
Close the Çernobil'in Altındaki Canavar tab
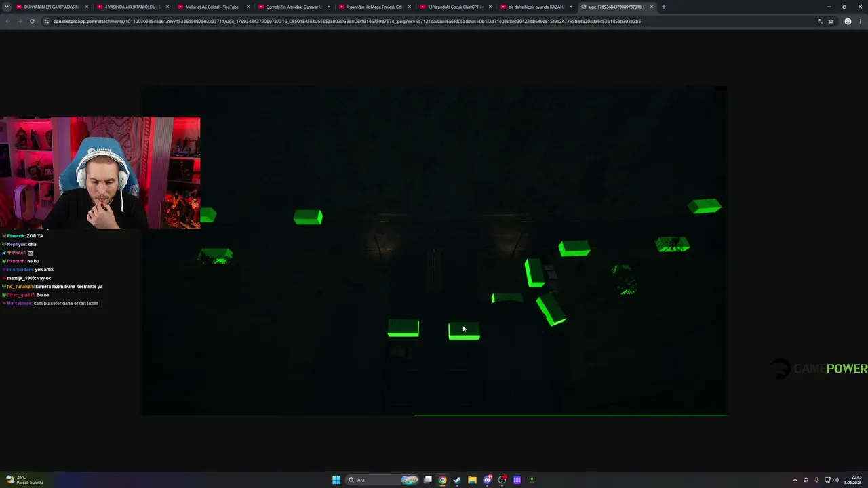(328, 7)
